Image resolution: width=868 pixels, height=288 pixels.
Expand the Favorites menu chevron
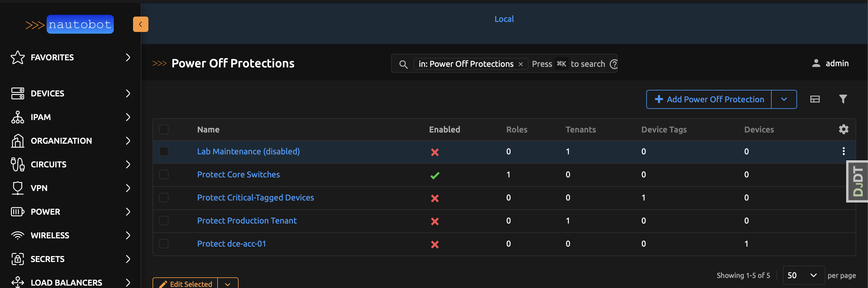point(128,57)
